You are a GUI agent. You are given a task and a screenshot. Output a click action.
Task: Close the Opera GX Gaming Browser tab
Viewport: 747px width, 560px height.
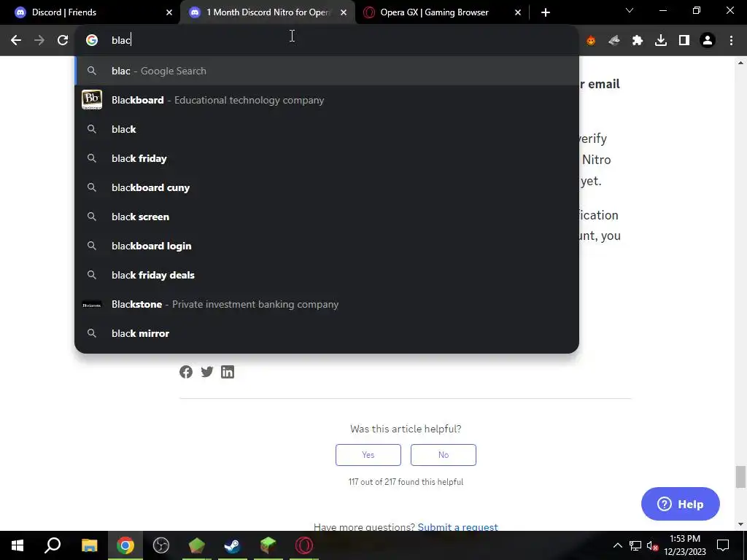click(x=518, y=12)
